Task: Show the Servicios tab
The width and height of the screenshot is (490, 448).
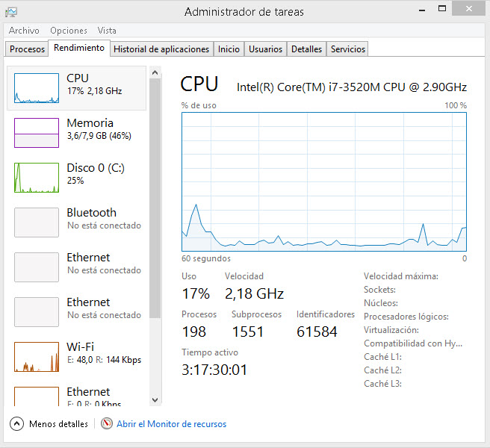Action: [348, 49]
